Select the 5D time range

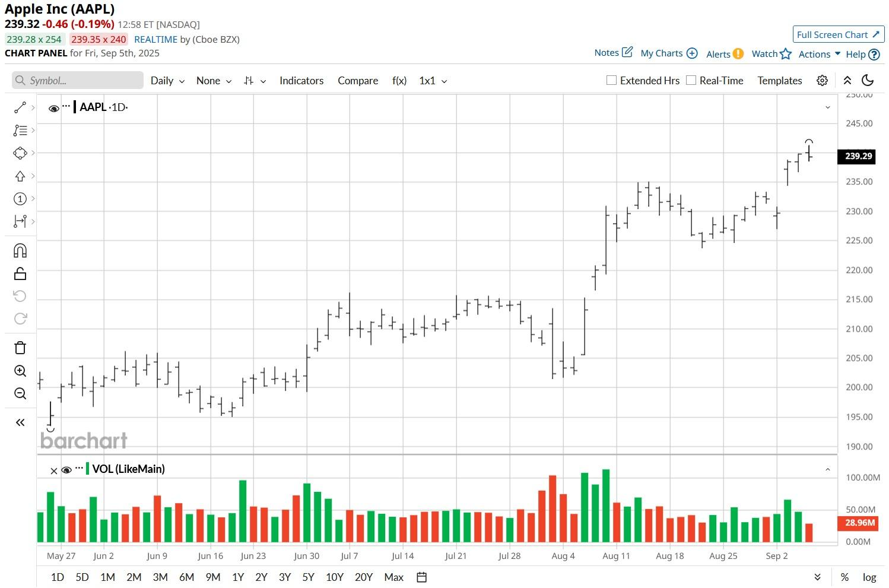(82, 577)
